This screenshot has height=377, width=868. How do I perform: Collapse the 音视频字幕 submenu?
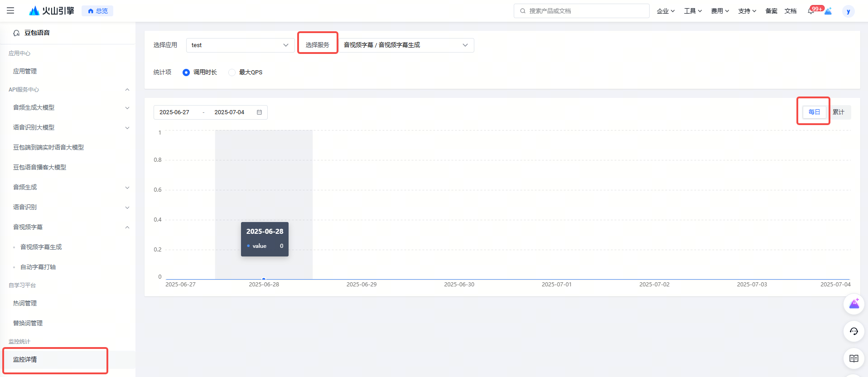127,227
